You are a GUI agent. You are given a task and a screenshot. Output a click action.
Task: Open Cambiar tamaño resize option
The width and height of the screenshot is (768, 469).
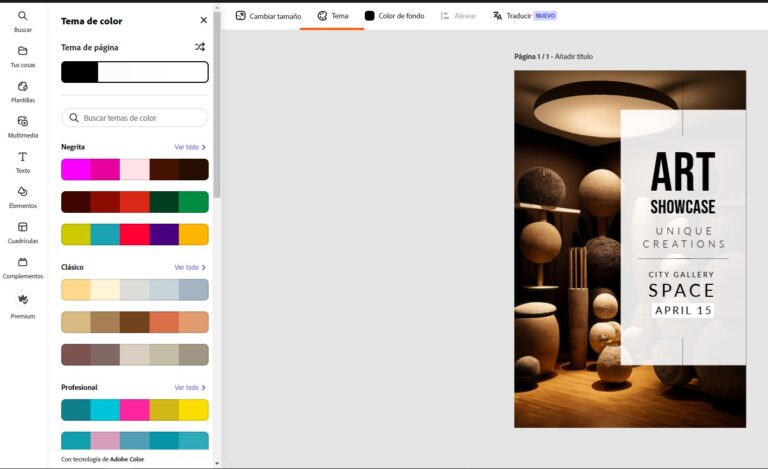pyautogui.click(x=268, y=16)
